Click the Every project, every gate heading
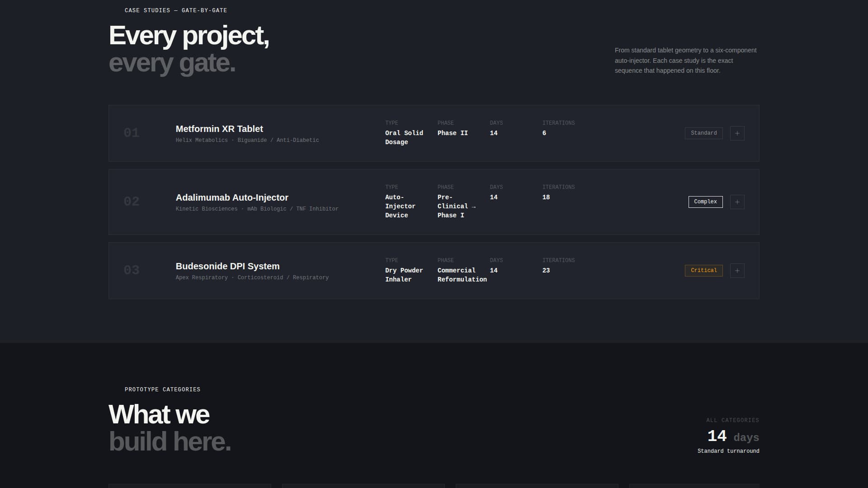This screenshot has height=488, width=868. click(x=189, y=49)
